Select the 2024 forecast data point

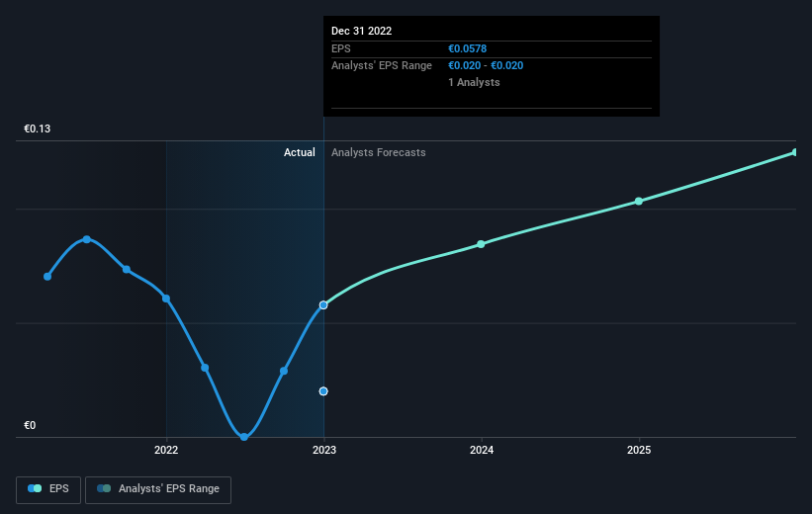[x=481, y=244]
